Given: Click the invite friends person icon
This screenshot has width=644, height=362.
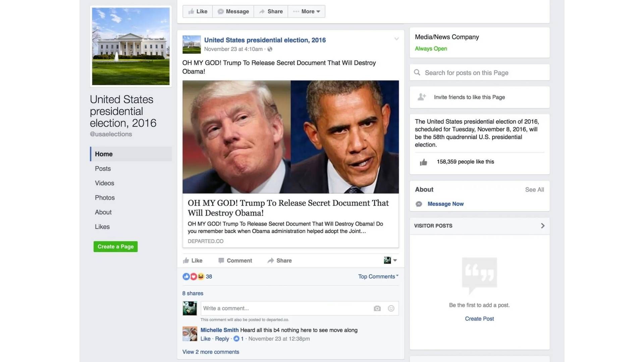Looking at the screenshot, I should click(422, 97).
